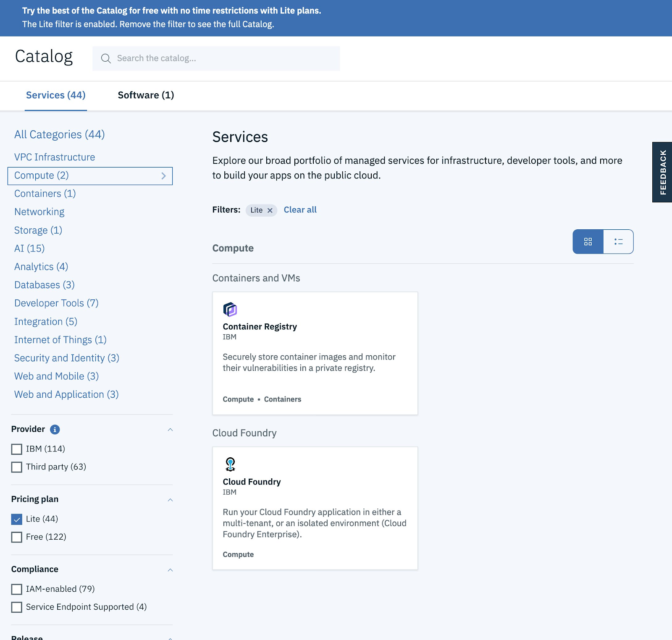Image resolution: width=672 pixels, height=640 pixels.
Task: Select the Integration (5) category
Action: (46, 321)
